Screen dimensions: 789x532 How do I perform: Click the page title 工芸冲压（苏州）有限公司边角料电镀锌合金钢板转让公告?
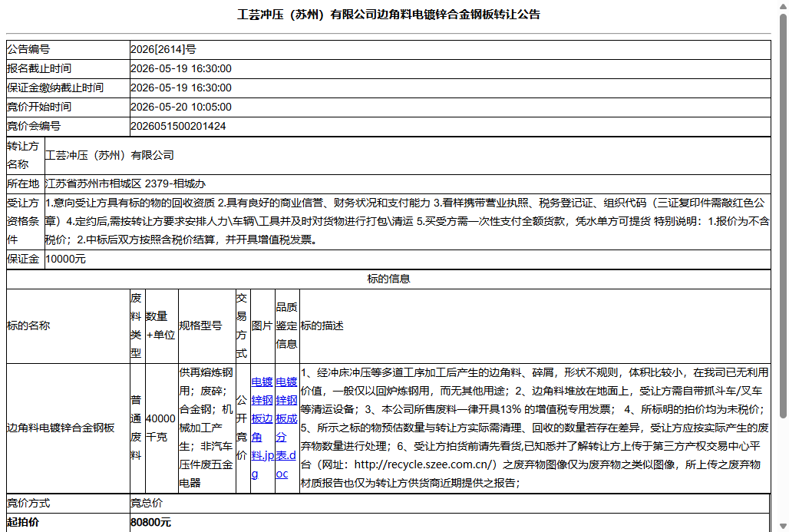coord(388,15)
